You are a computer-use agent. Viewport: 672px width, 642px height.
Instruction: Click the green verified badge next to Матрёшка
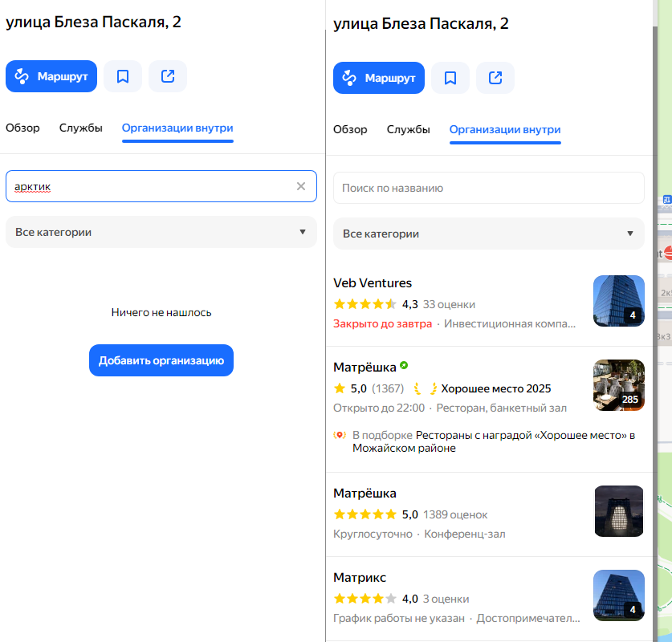pos(403,364)
